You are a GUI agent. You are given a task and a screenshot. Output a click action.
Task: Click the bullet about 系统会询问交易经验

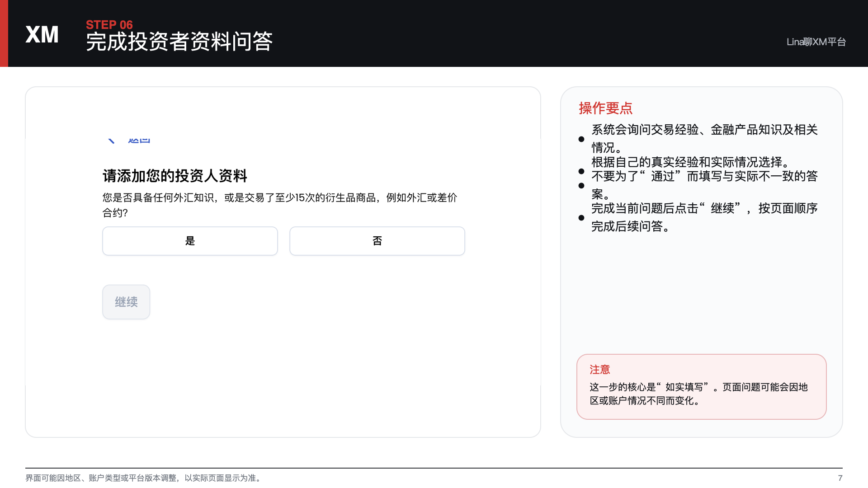704,138
